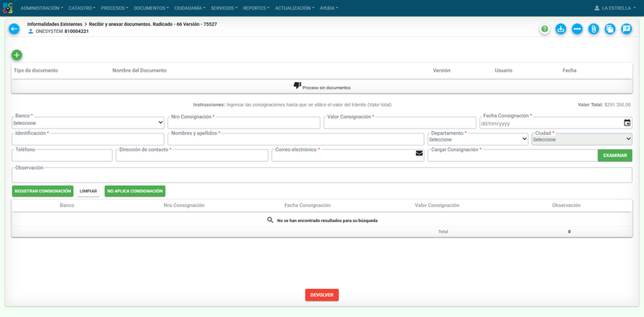Click the Usuario column header

504,71
